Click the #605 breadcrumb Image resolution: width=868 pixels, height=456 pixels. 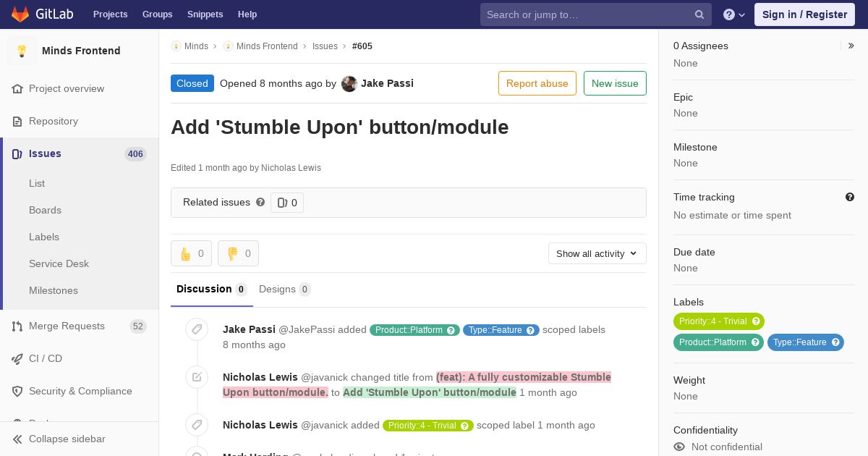pyautogui.click(x=362, y=46)
